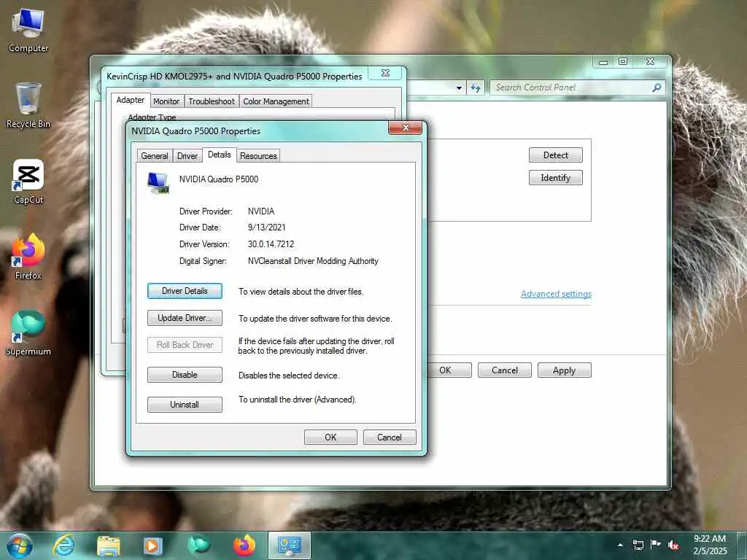This screenshot has height=560, width=747.
Task: Click the Uninstall driver button
Action: (185, 405)
